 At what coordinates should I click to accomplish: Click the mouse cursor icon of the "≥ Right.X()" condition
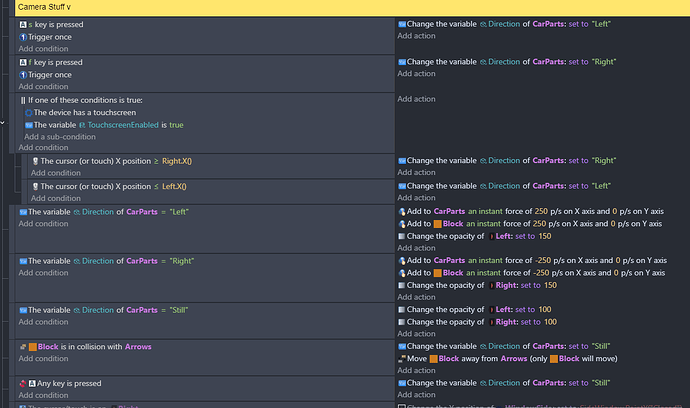click(34, 160)
